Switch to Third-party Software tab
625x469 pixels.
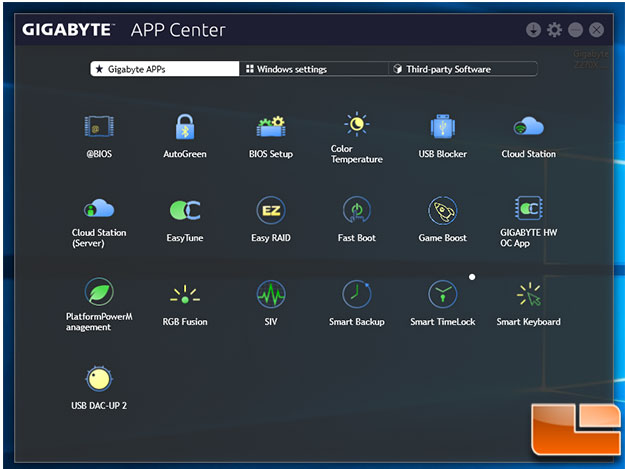[x=463, y=69]
